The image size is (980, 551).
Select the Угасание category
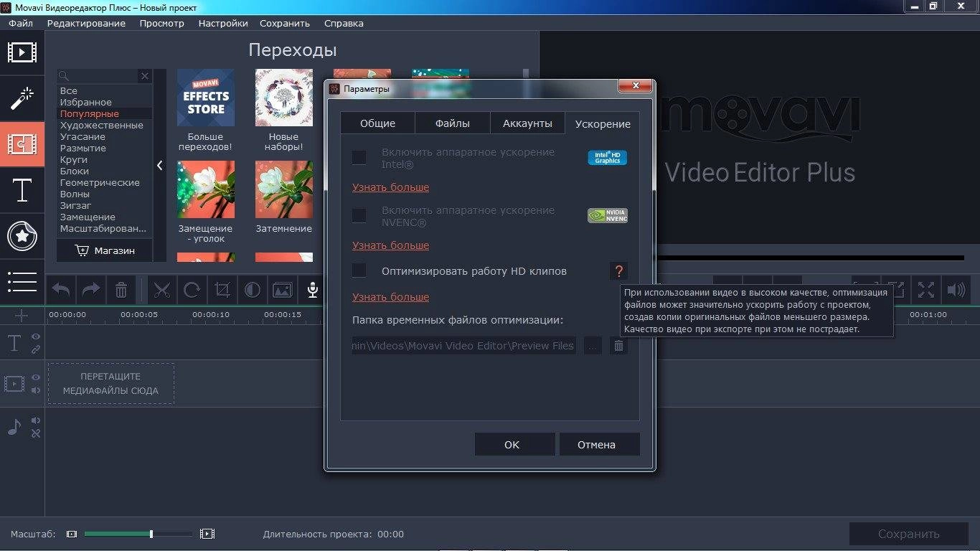83,136
